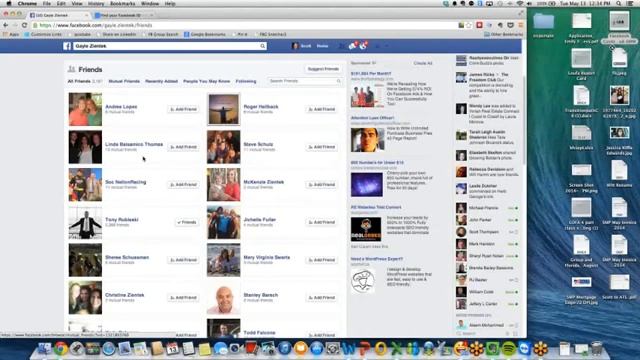Open chat with Mark Hanson

(487, 244)
